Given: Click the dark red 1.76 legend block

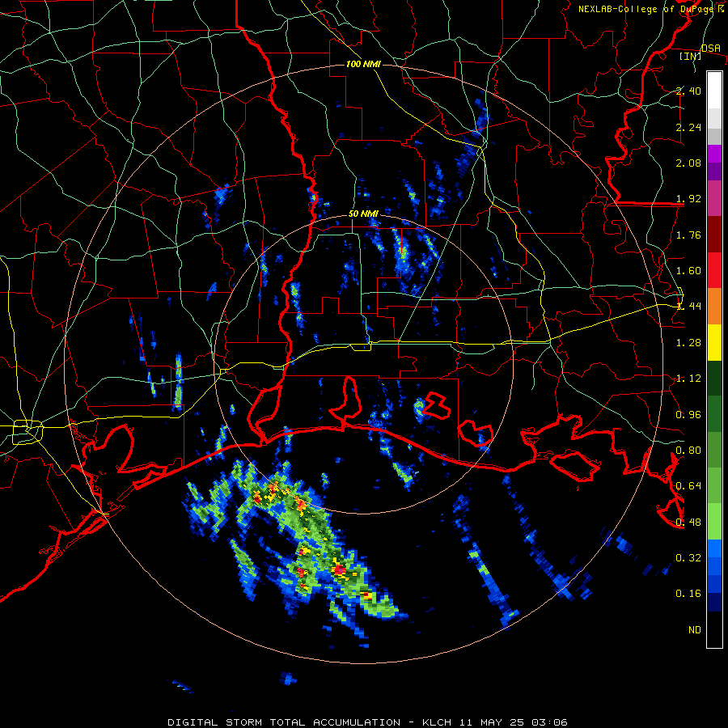Looking at the screenshot, I should point(714,235).
